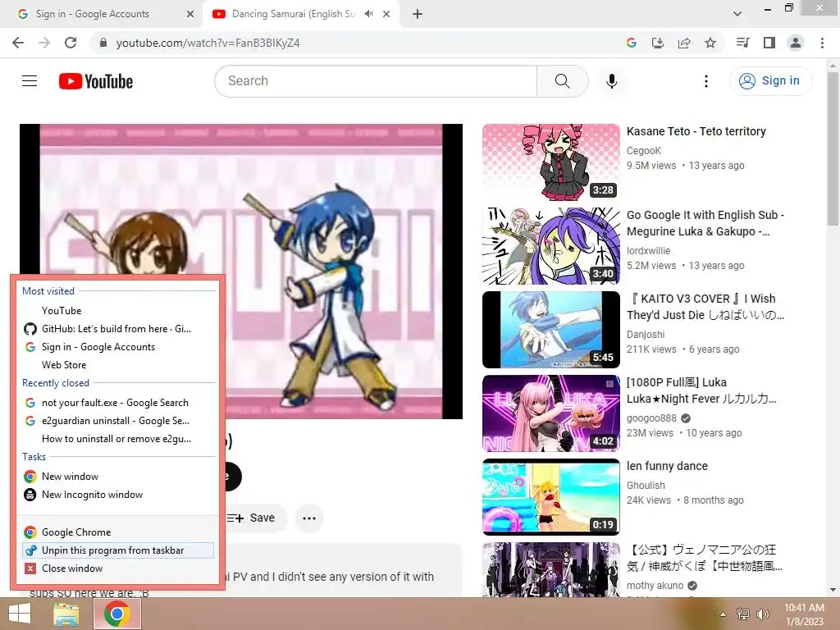
Task: Start voice search with the microphone
Action: click(x=611, y=81)
